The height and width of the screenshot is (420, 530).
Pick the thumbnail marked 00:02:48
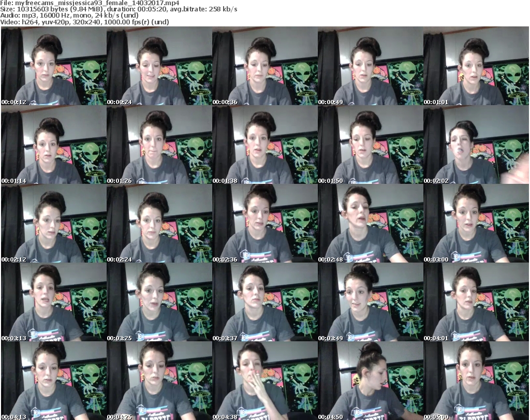pos(371,224)
